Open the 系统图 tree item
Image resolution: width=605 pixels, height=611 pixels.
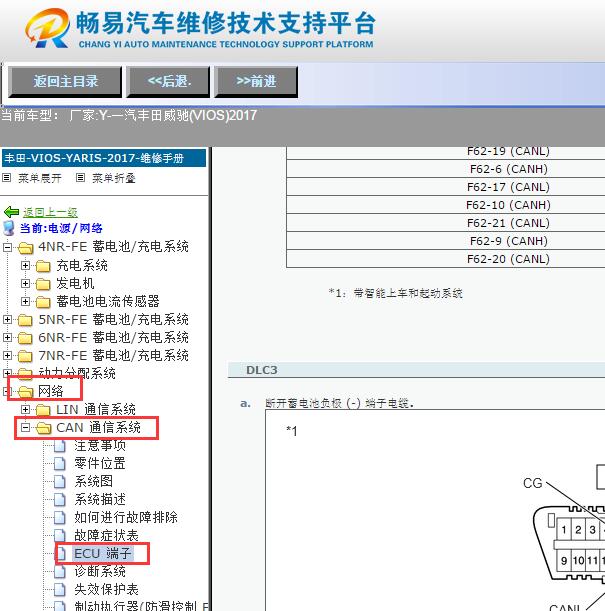tap(93, 481)
